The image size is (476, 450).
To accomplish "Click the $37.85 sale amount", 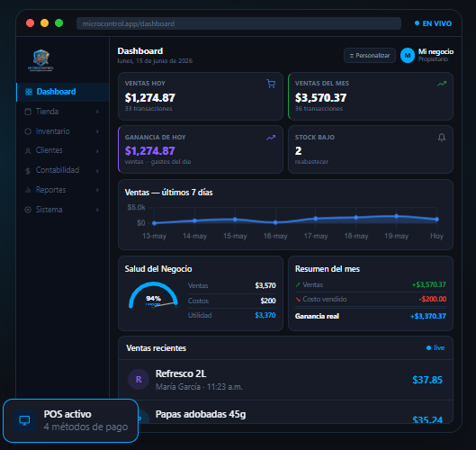I will 427,380.
